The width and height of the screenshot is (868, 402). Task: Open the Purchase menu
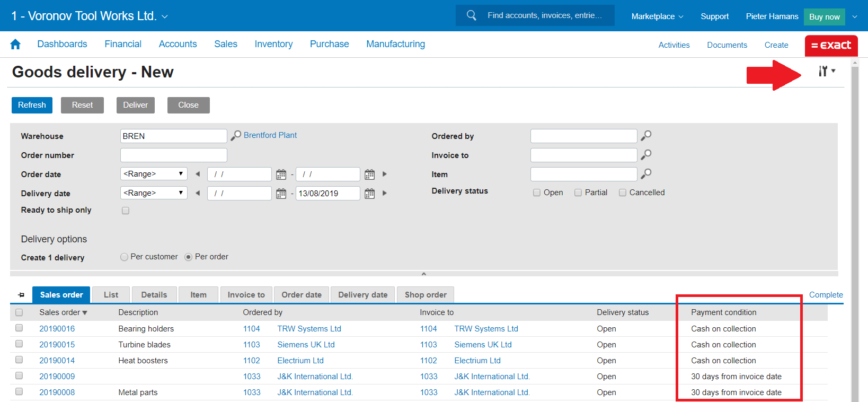(x=329, y=44)
